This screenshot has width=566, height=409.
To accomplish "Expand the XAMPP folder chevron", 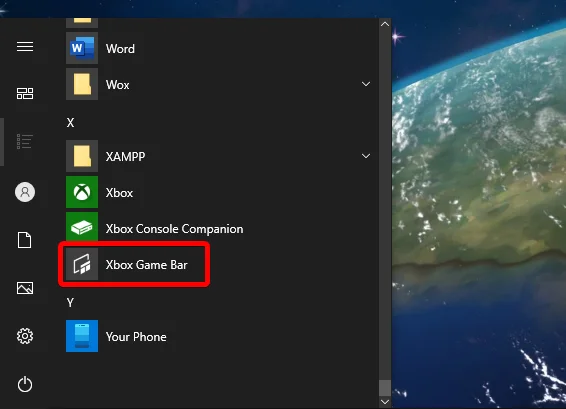I will (x=366, y=156).
